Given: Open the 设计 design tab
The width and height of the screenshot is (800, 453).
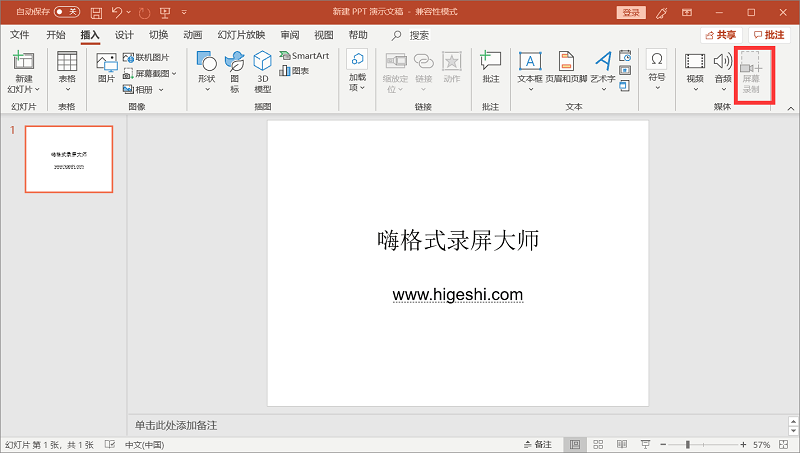Looking at the screenshot, I should click(x=124, y=35).
